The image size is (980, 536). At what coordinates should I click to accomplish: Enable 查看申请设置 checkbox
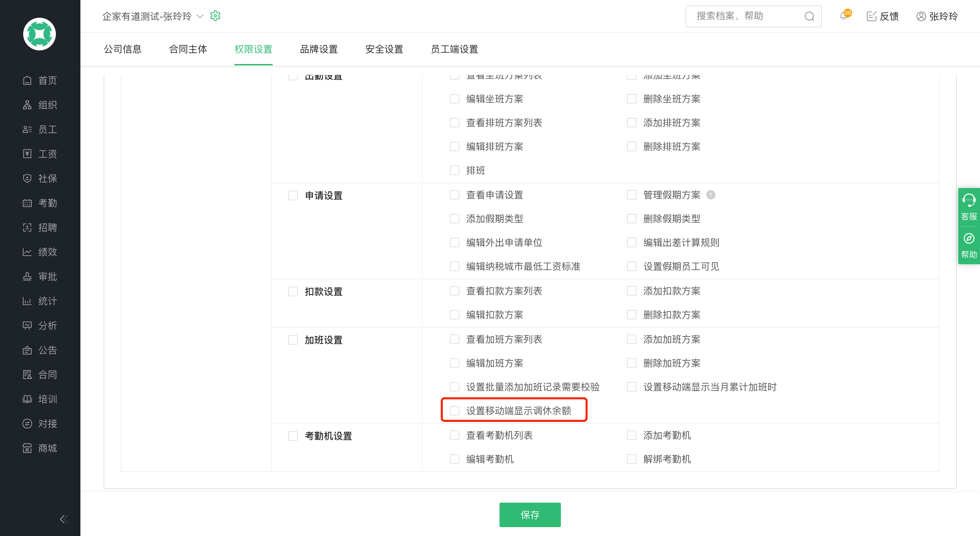point(455,195)
